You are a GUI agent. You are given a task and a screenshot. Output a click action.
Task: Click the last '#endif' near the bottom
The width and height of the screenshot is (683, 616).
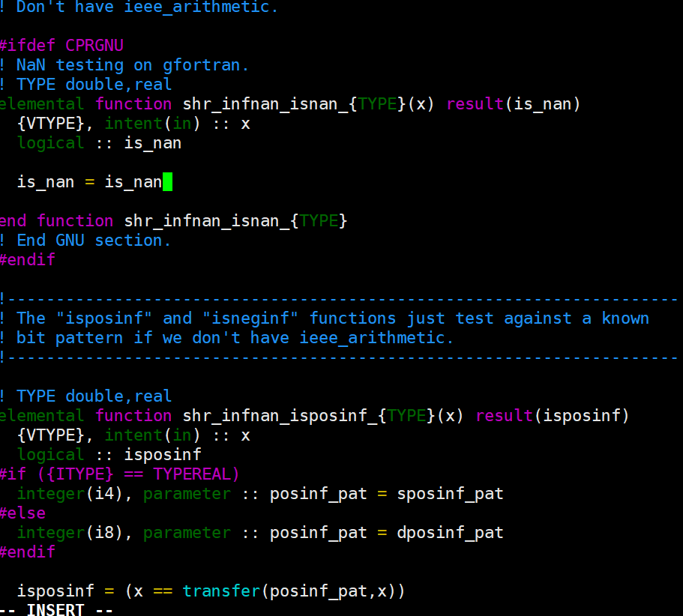pos(28,552)
